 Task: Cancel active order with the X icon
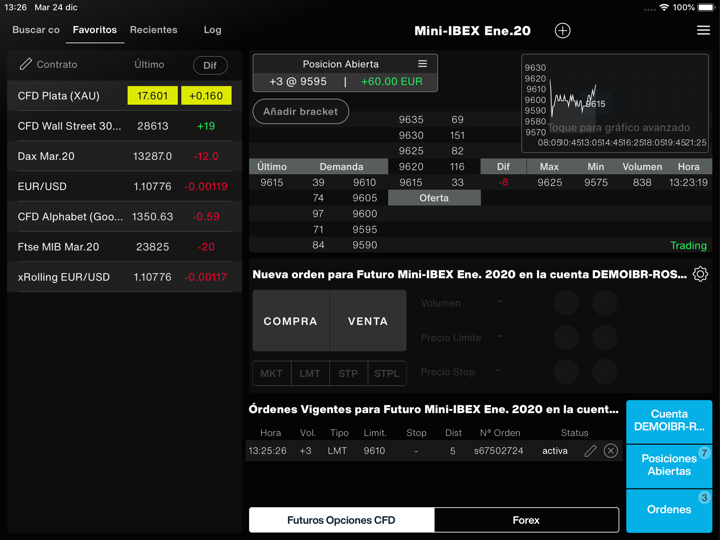(x=611, y=451)
